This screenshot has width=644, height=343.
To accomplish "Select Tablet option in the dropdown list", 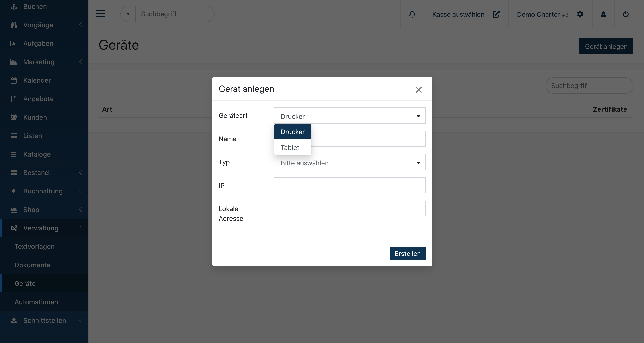I will point(293,148).
